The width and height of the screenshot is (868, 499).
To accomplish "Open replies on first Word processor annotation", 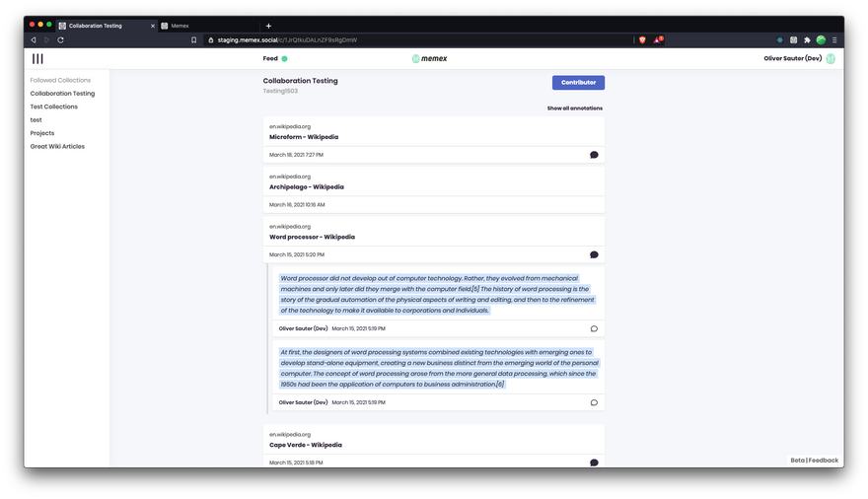I will click(594, 328).
